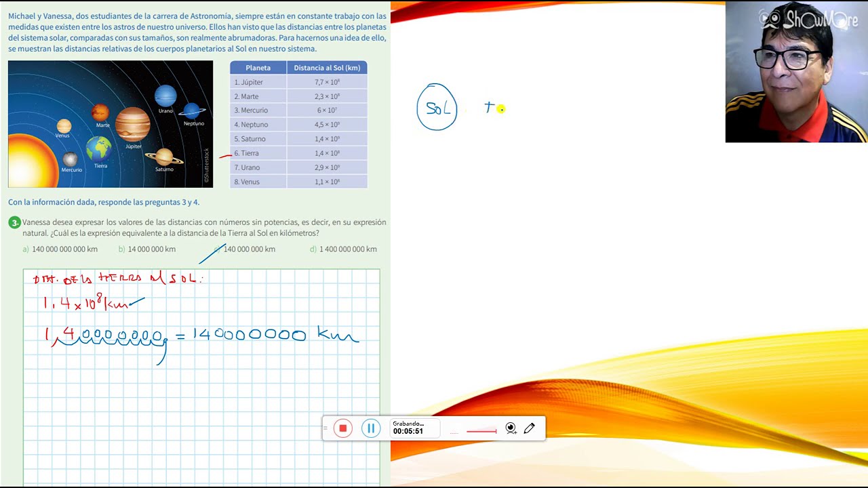Stop the screen recording
Screen dimensions: 868x488
pos(343,428)
